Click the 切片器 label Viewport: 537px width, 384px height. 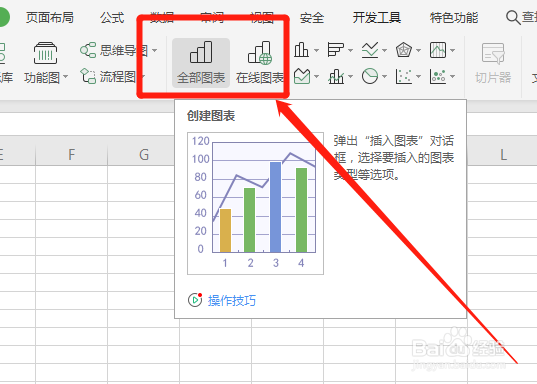pyautogui.click(x=493, y=77)
